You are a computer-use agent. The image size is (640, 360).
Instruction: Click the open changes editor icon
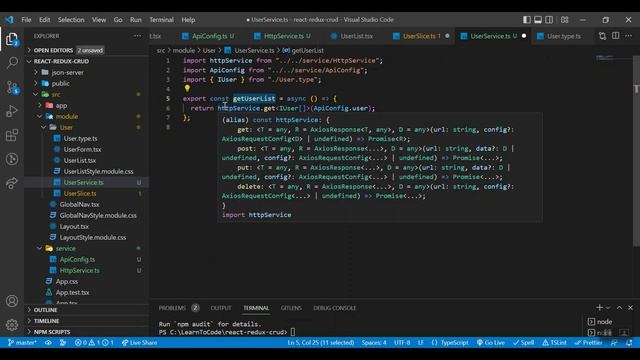(x=602, y=36)
